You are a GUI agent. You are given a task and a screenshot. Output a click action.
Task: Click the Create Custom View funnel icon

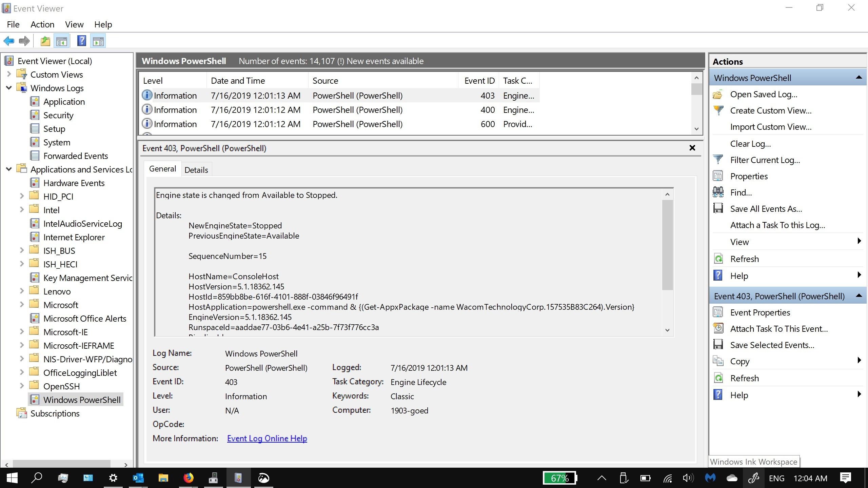[718, 111]
